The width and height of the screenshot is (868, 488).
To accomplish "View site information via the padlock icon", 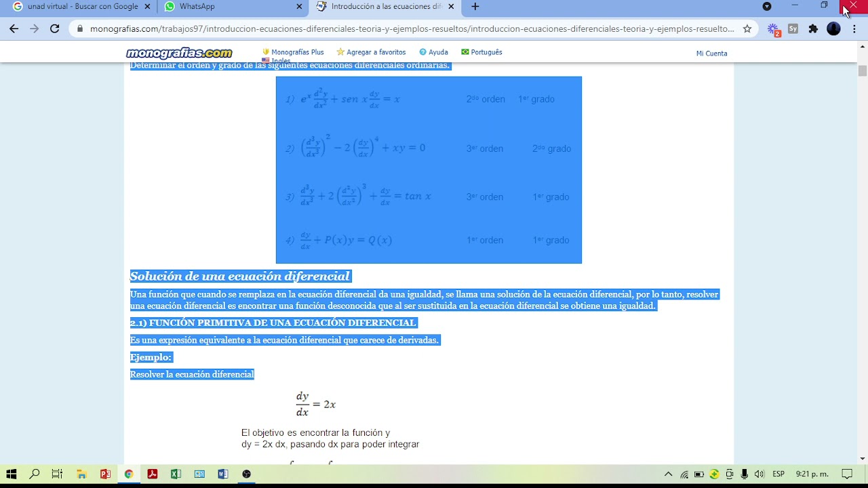I will [x=80, y=29].
